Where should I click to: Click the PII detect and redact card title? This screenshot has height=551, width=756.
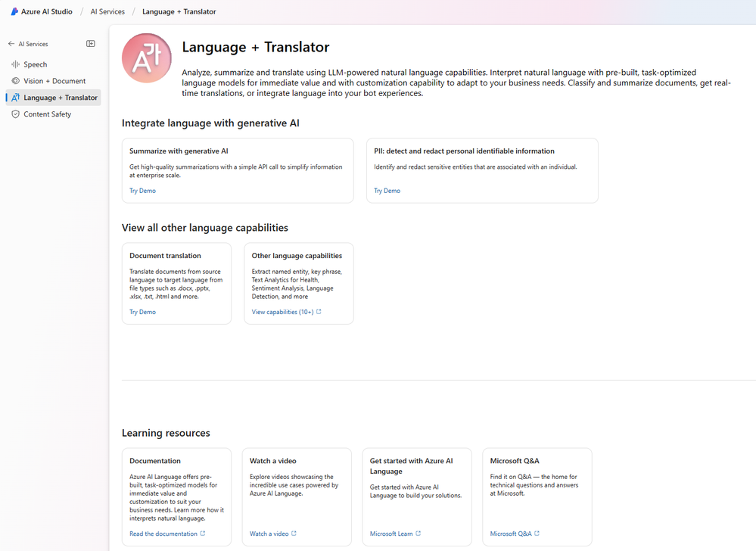click(465, 151)
